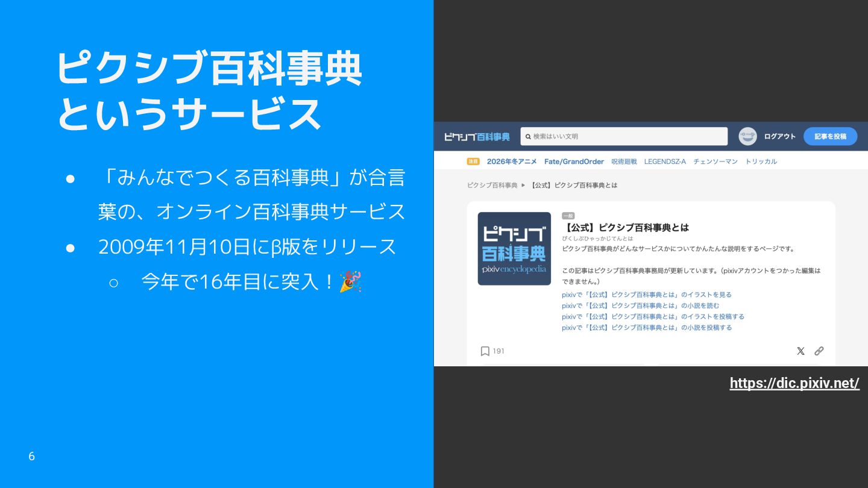Image resolution: width=868 pixels, height=488 pixels.
Task: Click sub-bullet 今年で16年目に突入！
Action: 238,281
